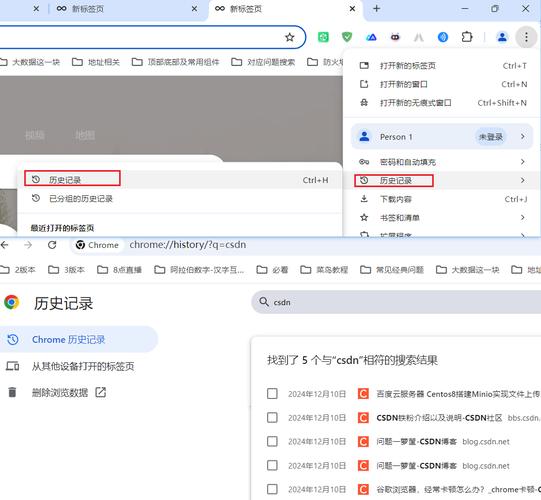
Task: Open the blue triangle extension icon
Action: pyautogui.click(x=371, y=37)
